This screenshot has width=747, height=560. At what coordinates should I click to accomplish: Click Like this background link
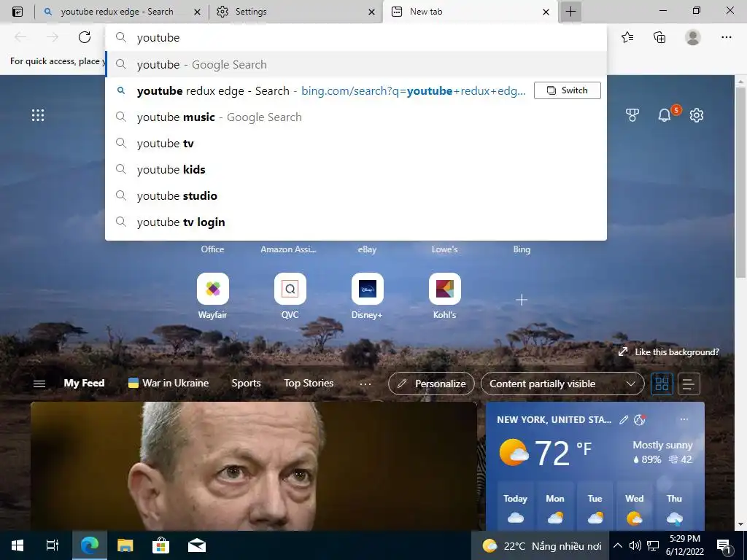669,352
